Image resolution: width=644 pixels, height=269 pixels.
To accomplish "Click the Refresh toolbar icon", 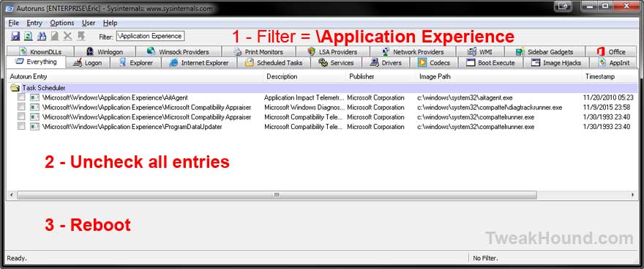I will point(28,36).
